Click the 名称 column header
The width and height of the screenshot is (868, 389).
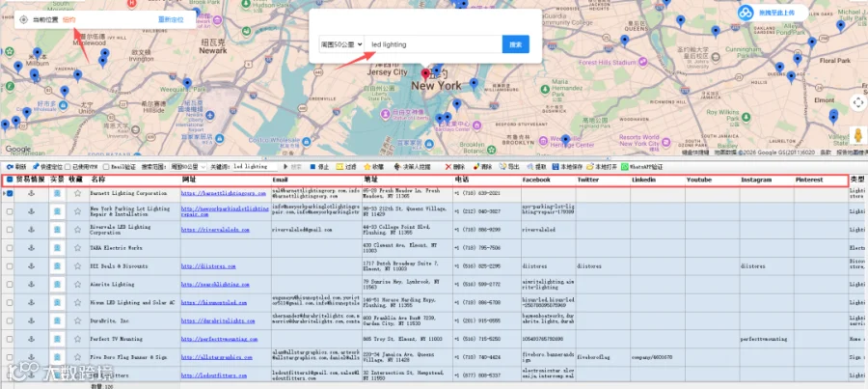[x=98, y=180]
